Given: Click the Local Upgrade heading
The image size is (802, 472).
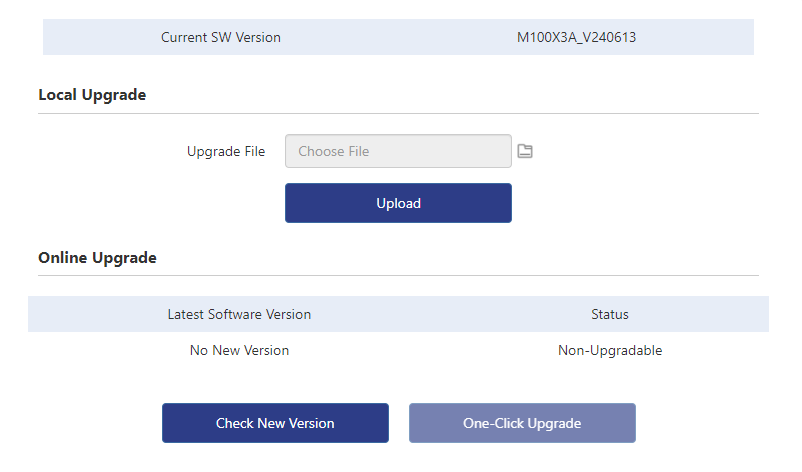Looking at the screenshot, I should coord(92,95).
